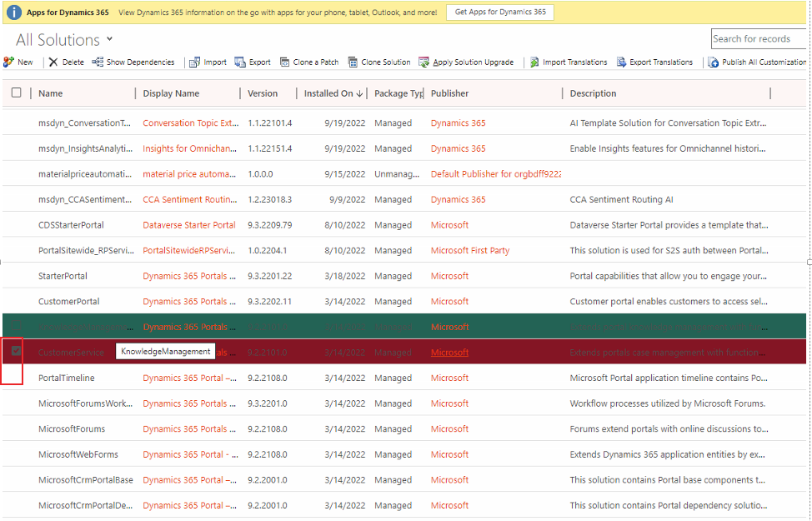
Task: Click the Apply Solution Upgrade icon
Action: [x=424, y=63]
